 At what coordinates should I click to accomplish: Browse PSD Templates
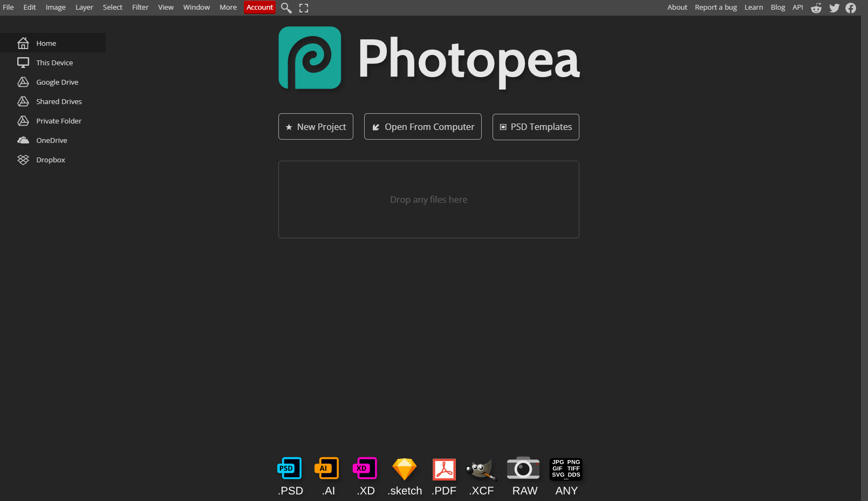tap(536, 127)
